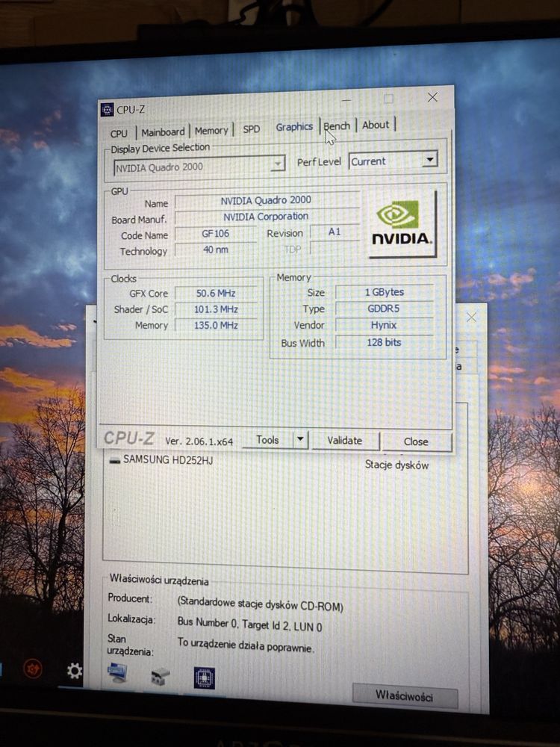Viewport: 560px width, 747px height.
Task: Click the 'To urządzenie działa poprawnie.' status text
Action: [x=246, y=645]
